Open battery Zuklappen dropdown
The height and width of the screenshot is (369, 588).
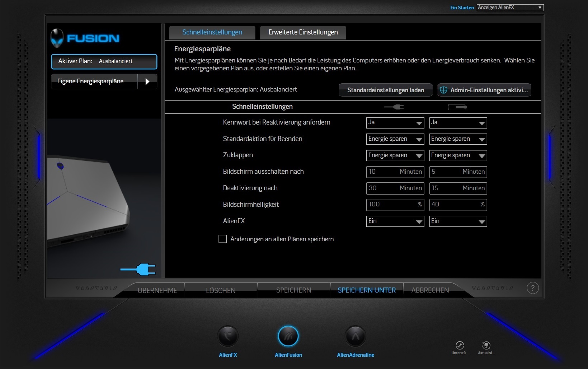click(458, 155)
